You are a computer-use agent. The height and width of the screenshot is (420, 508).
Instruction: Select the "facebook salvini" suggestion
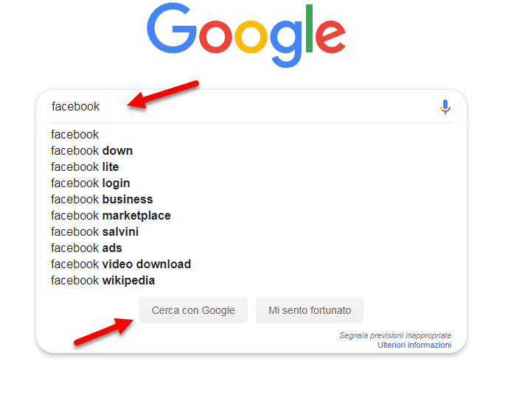94,231
